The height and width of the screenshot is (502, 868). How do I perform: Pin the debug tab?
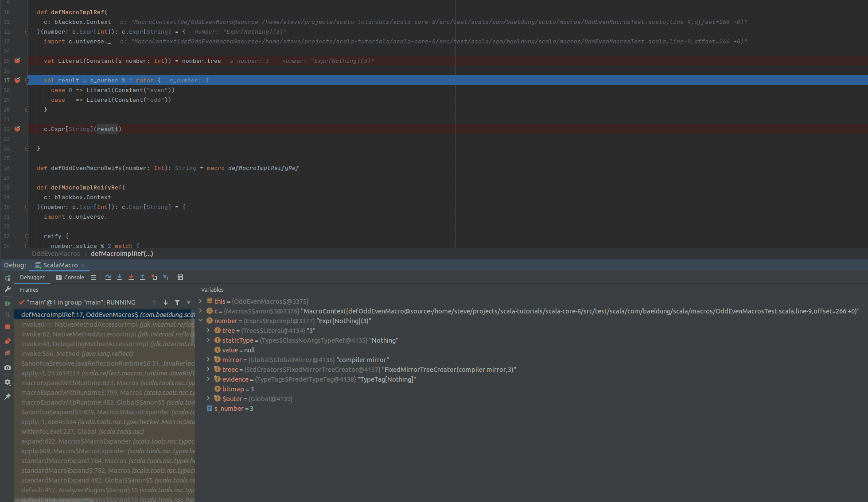[x=8, y=397]
